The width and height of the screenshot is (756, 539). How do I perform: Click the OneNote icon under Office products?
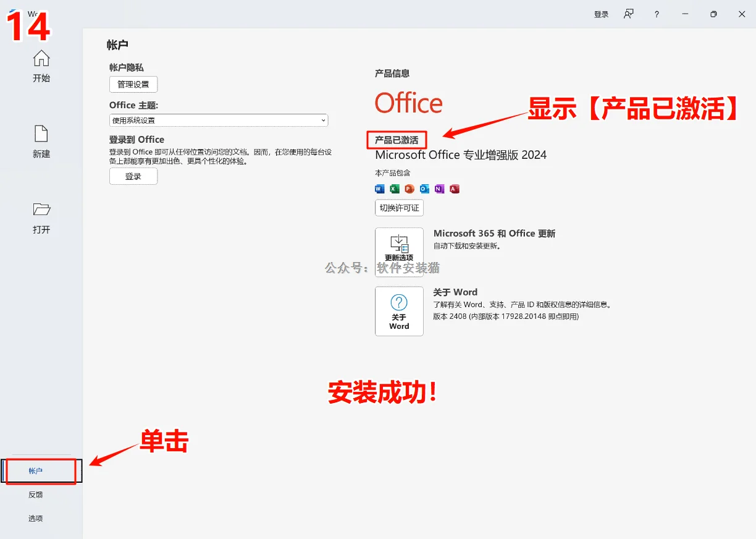(x=439, y=189)
